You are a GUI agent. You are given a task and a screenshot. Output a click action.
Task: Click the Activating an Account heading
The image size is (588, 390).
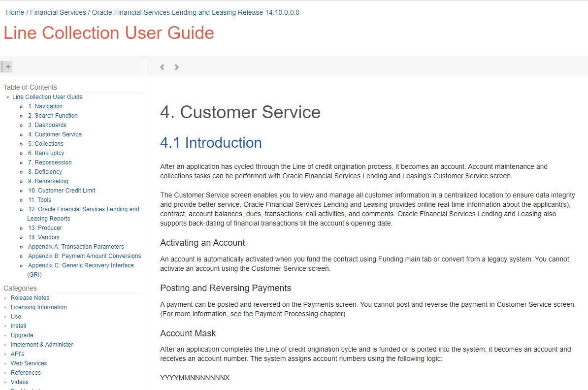pyautogui.click(x=202, y=243)
